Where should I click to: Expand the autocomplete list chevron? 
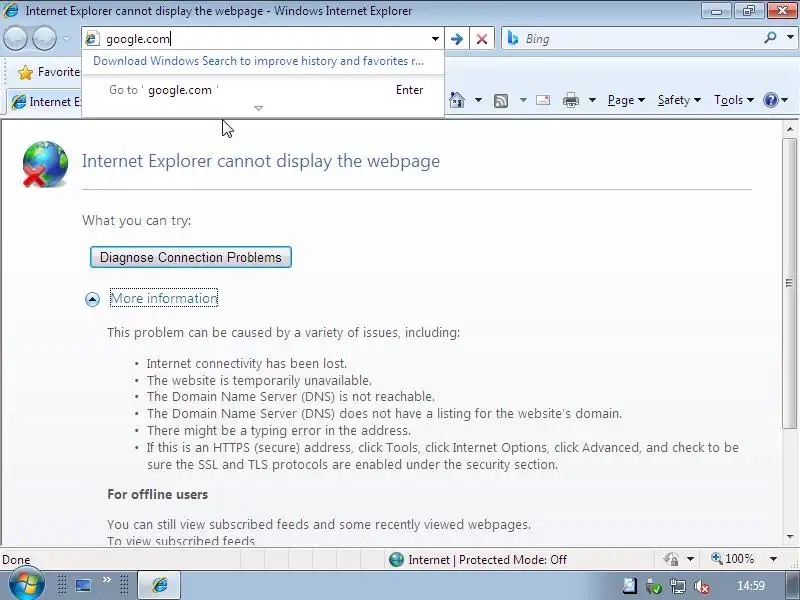258,108
